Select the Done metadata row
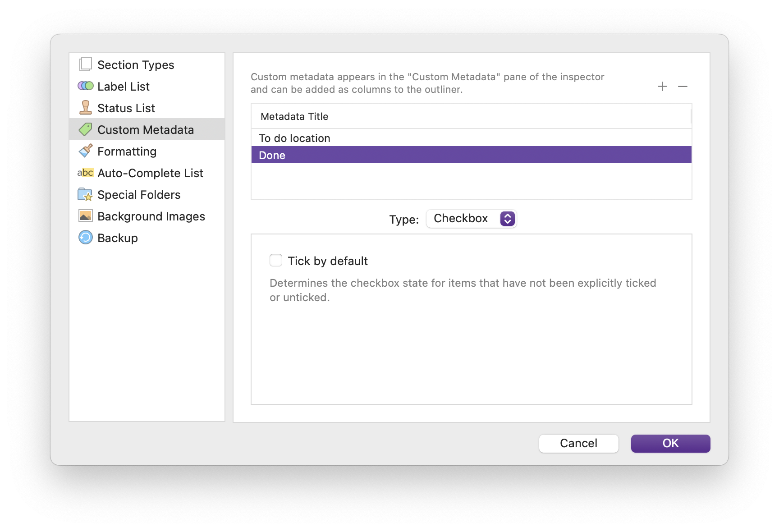 (471, 155)
